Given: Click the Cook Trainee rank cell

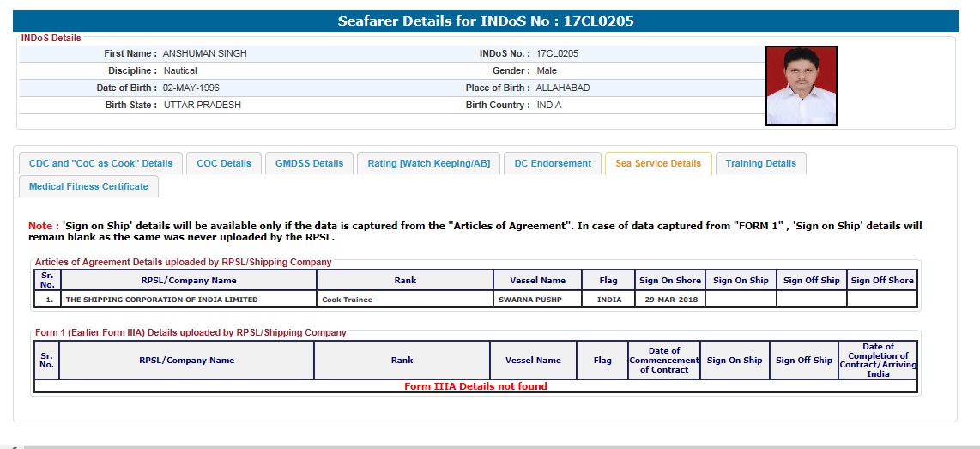Looking at the screenshot, I should [x=347, y=300].
